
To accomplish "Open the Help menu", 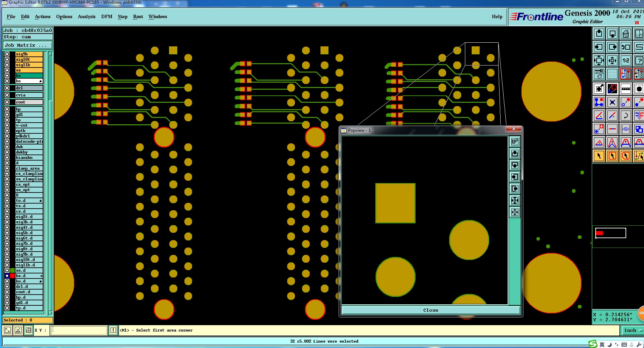I will tap(497, 16).
